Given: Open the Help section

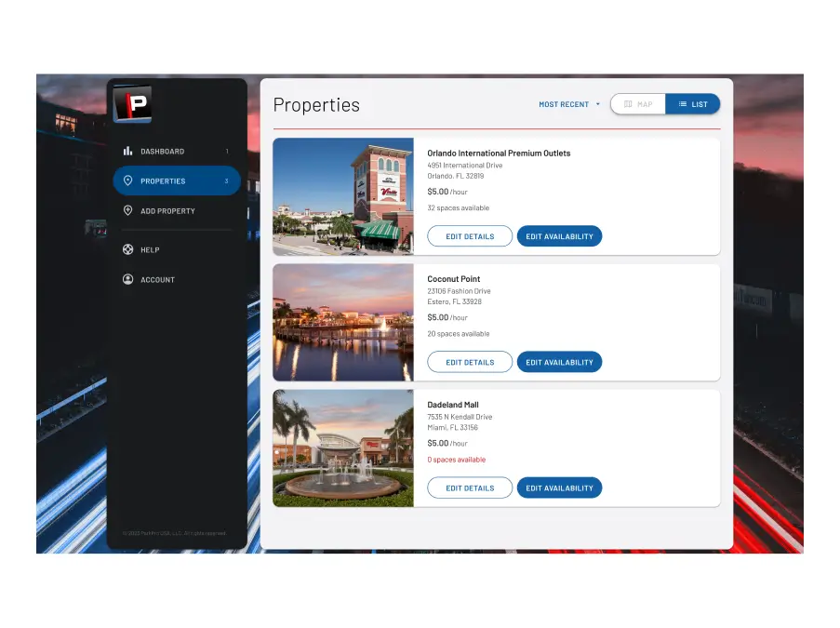Looking at the screenshot, I should coord(176,249).
